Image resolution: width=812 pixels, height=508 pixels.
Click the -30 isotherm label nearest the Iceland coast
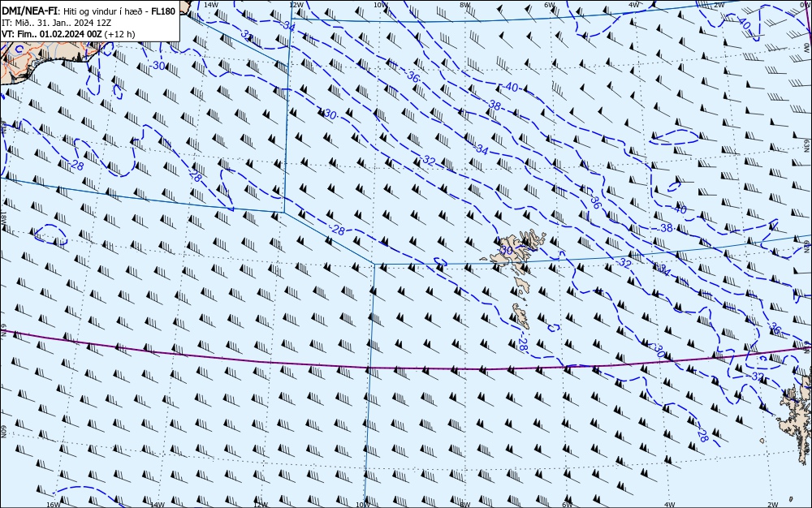[158, 66]
